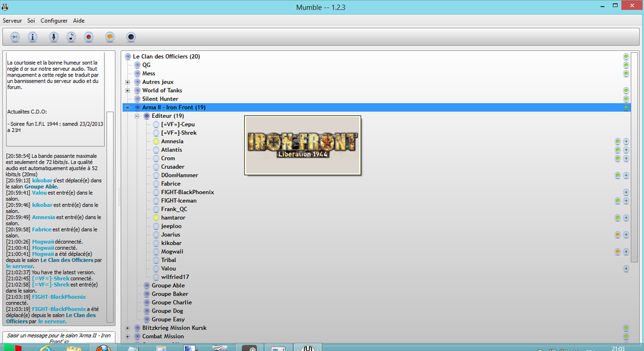Open the Serveur menu
The image size is (644, 351).
click(12, 21)
